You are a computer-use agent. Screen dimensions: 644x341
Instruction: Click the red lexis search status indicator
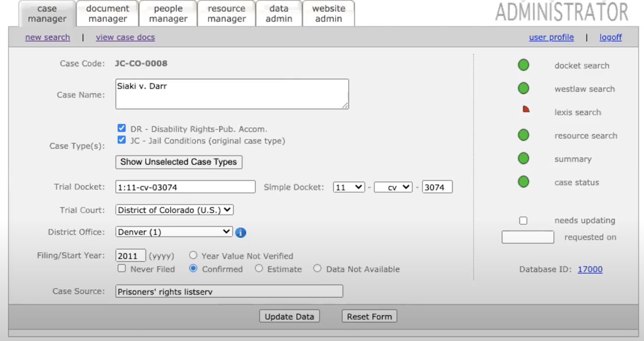[526, 109]
